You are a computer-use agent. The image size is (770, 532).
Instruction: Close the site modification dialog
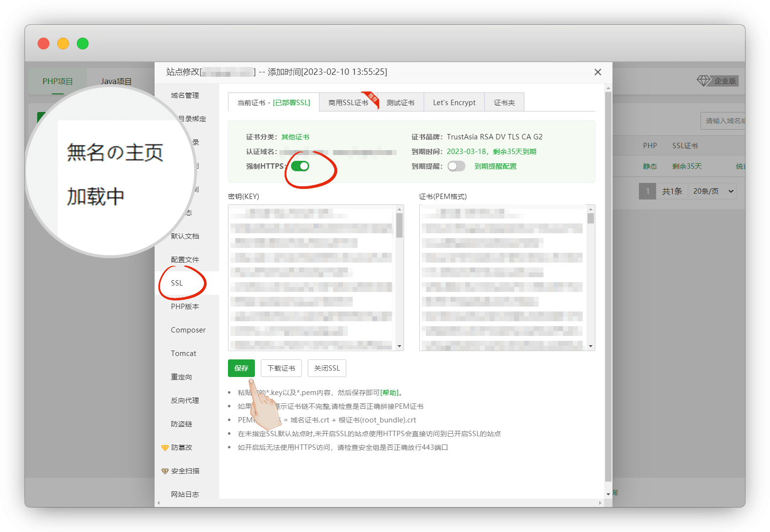[597, 72]
